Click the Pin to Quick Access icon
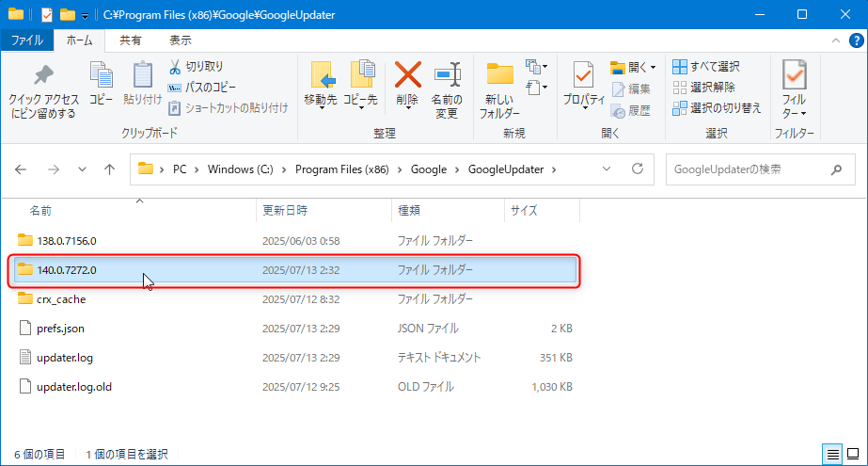The image size is (868, 466). tap(43, 74)
